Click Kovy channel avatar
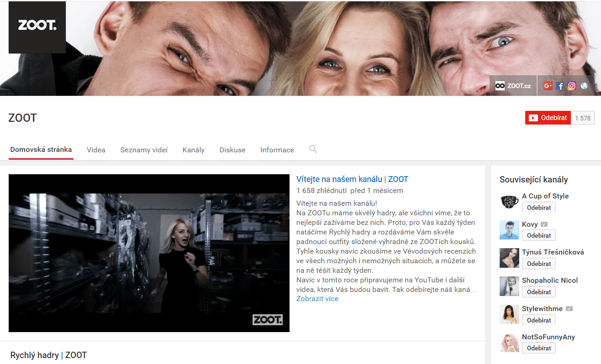The image size is (601, 364). coord(509,230)
